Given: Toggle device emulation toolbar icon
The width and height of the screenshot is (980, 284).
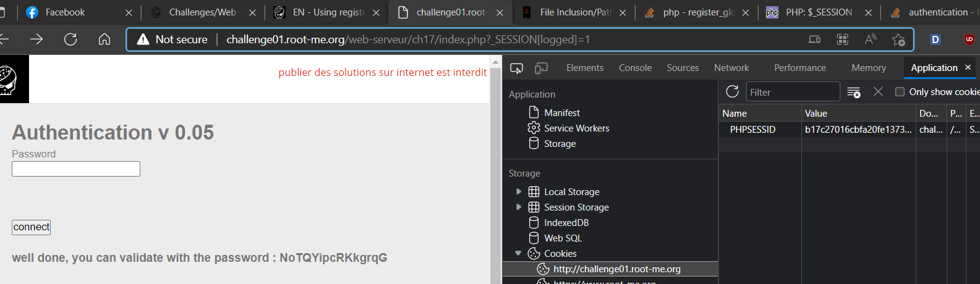Looking at the screenshot, I should [541, 68].
